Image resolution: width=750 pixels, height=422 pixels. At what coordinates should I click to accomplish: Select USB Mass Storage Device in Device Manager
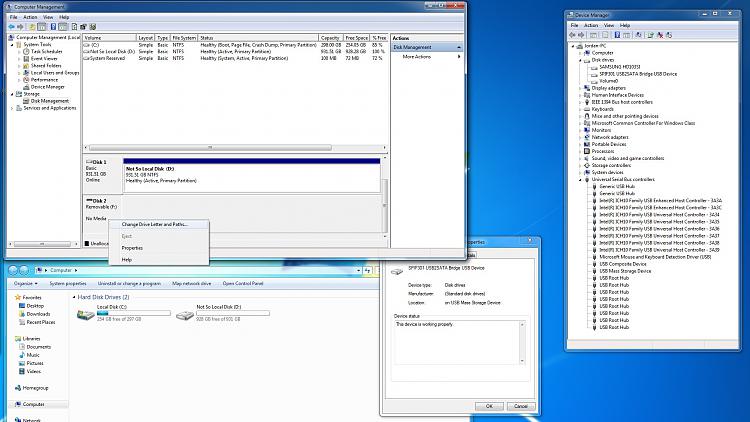625,271
